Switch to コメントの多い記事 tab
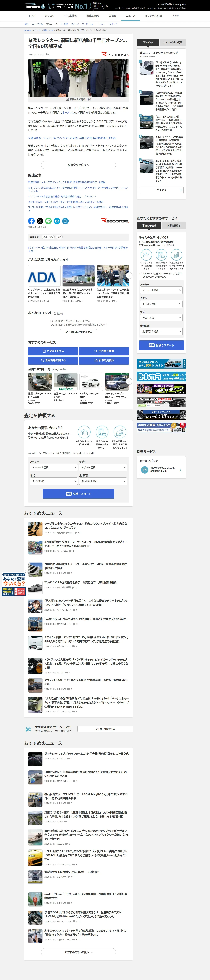This screenshot has width=210, height=980. 173,42
